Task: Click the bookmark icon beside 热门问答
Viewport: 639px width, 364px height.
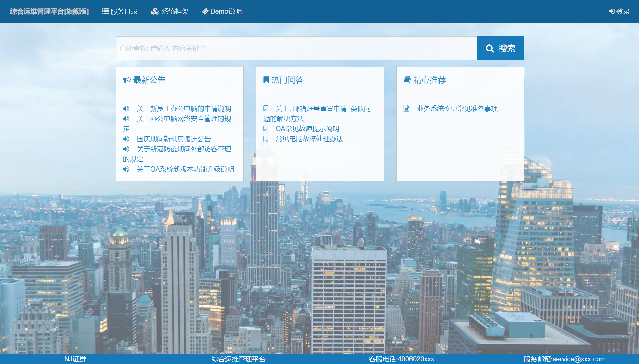Action: pyautogui.click(x=266, y=80)
